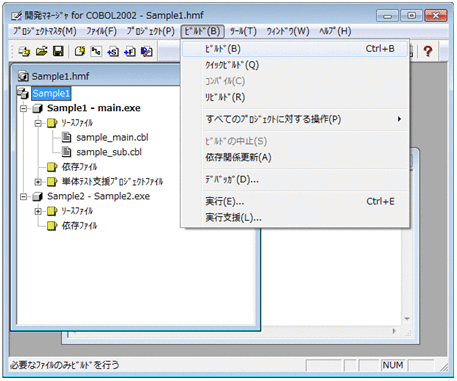This screenshot has height=381, width=457.
Task: Choose デバッガ(D)... menu entry
Action: [x=295, y=180]
